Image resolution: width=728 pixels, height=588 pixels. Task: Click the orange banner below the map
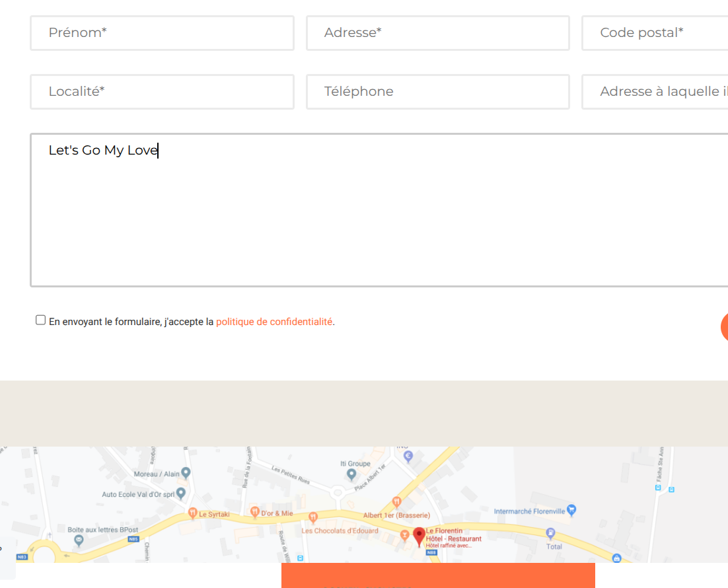[438, 575]
